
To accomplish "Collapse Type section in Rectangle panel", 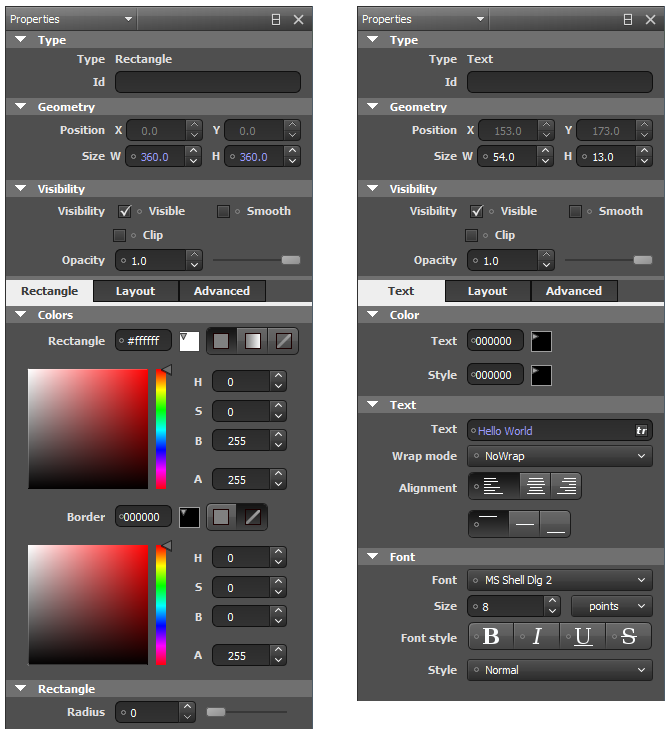I will coord(21,39).
